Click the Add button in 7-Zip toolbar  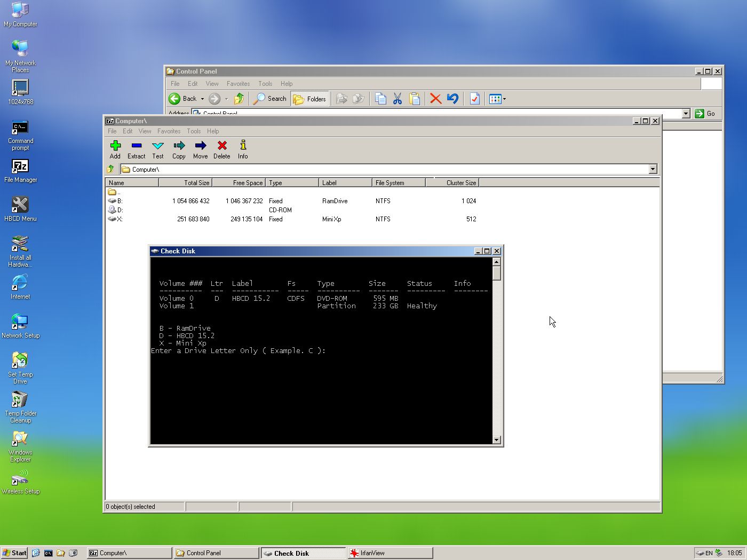coord(115,149)
